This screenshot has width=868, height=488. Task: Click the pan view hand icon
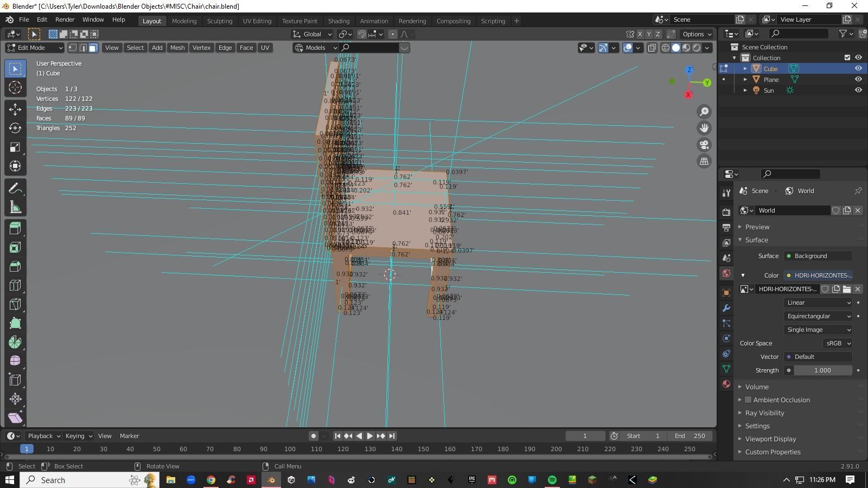click(704, 128)
